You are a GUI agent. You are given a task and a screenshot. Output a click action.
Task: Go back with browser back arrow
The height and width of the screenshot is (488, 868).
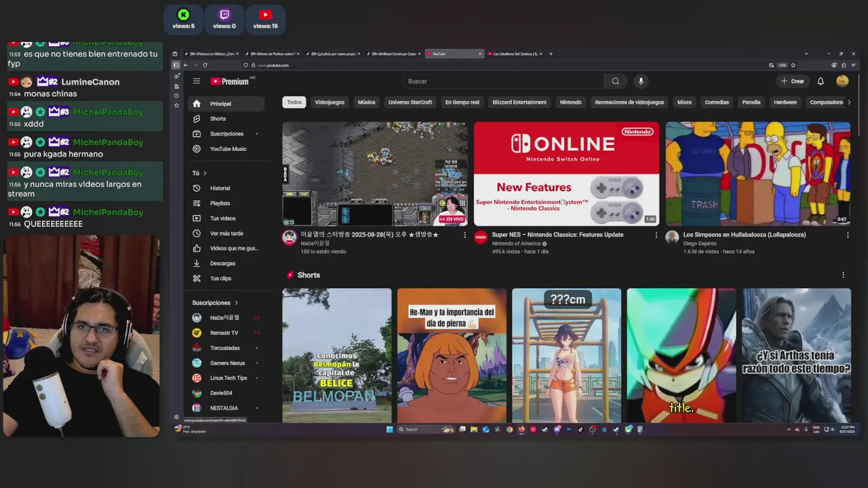tap(186, 65)
